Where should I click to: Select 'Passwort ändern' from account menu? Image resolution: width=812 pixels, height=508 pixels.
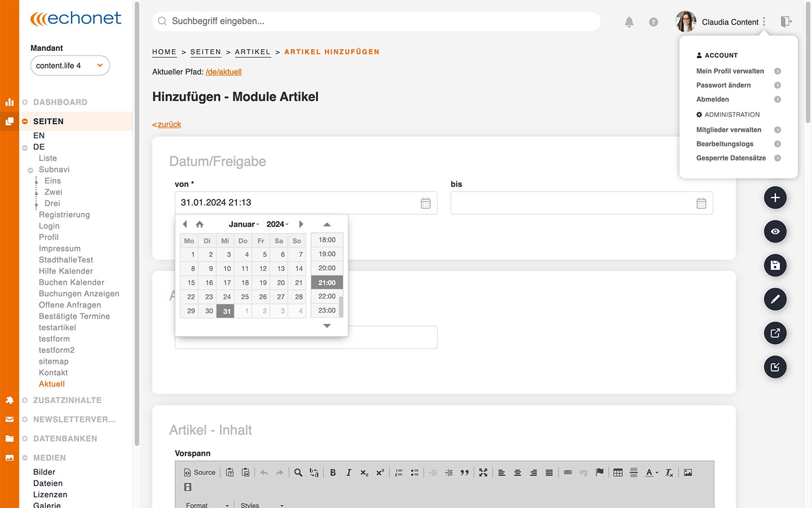tap(723, 85)
